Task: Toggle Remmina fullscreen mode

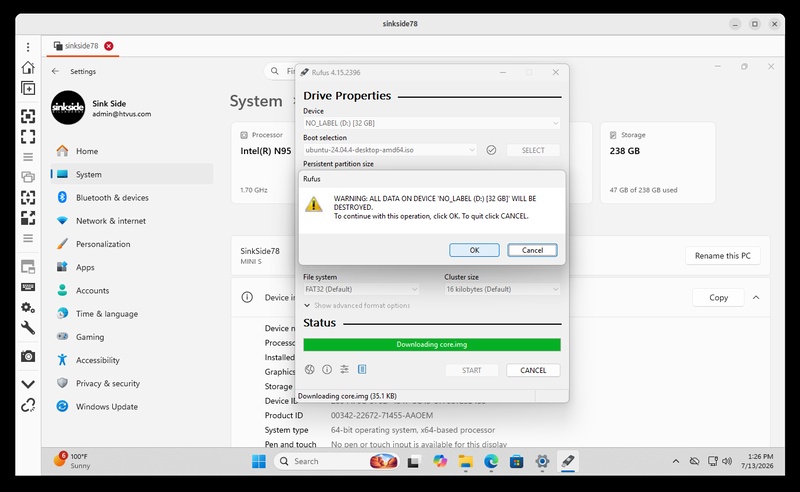Action: point(28,136)
